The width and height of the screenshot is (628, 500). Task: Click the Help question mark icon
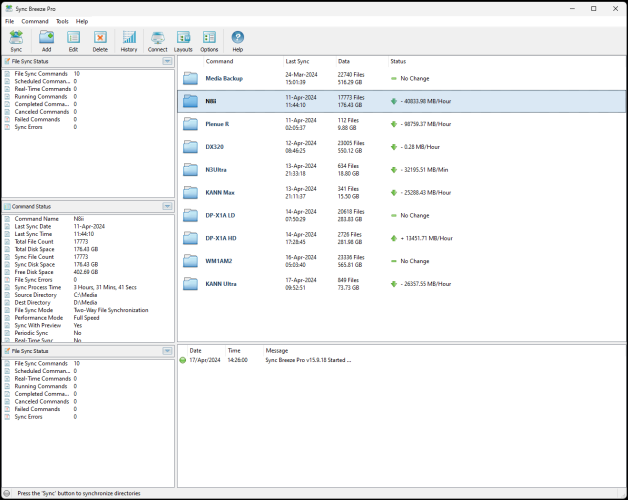coord(238,37)
